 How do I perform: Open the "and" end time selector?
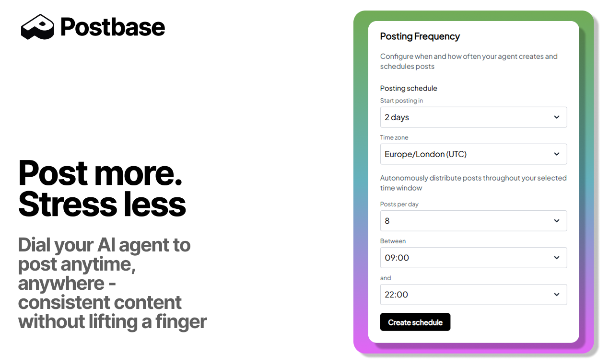(473, 295)
